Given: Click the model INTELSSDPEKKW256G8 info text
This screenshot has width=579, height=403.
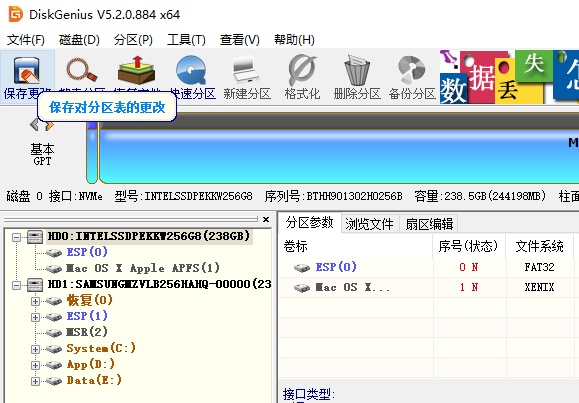Looking at the screenshot, I should (198, 196).
